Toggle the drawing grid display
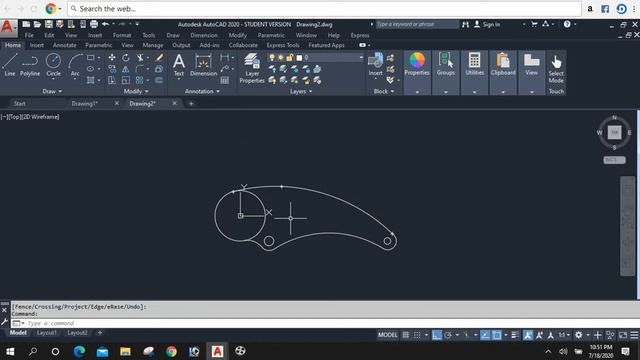This screenshot has height=360, width=640. click(405, 335)
